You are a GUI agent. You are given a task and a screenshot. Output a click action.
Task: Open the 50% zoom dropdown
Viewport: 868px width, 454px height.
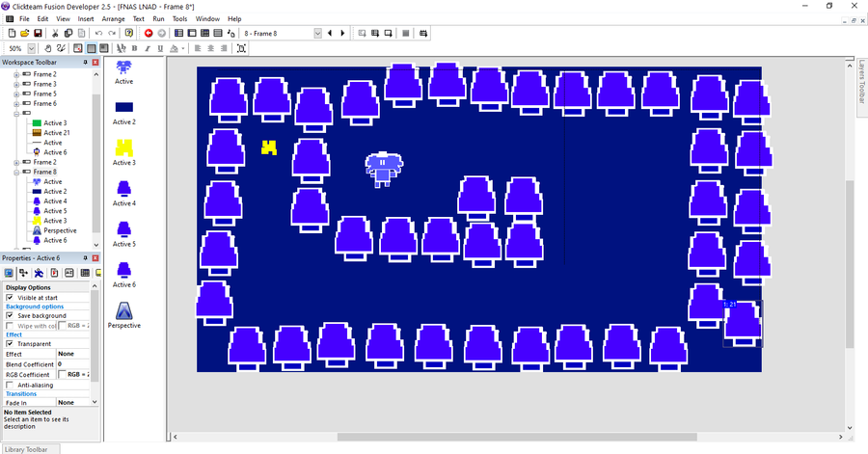(x=32, y=48)
